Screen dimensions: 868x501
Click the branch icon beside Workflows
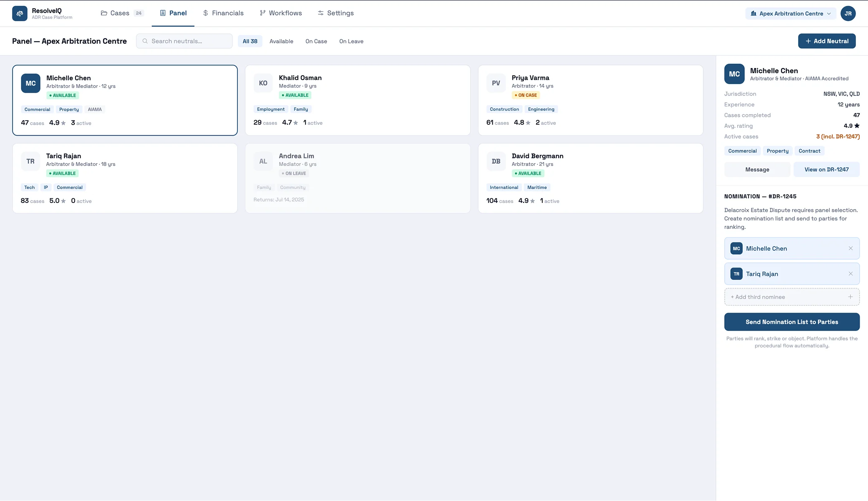click(x=262, y=13)
